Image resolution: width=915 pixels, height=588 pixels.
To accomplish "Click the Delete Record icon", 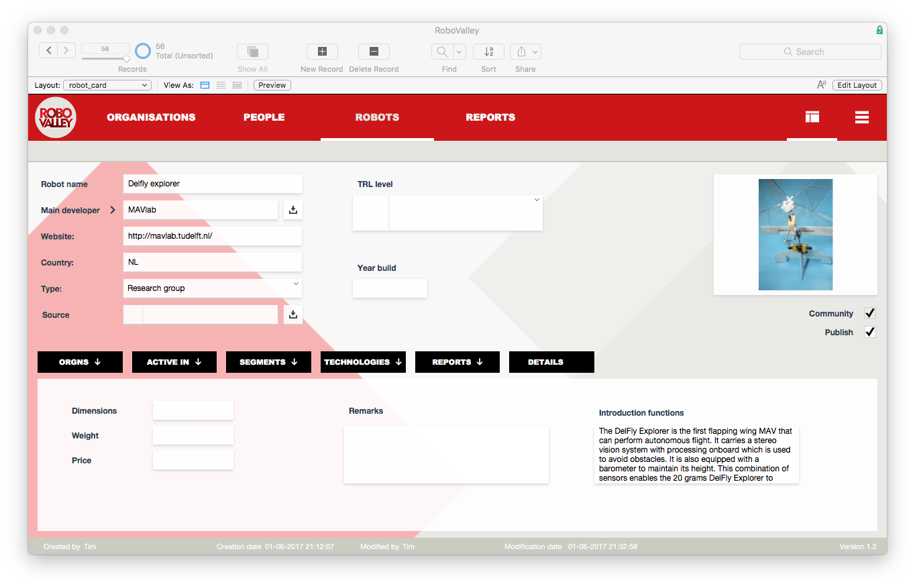I will click(x=374, y=52).
